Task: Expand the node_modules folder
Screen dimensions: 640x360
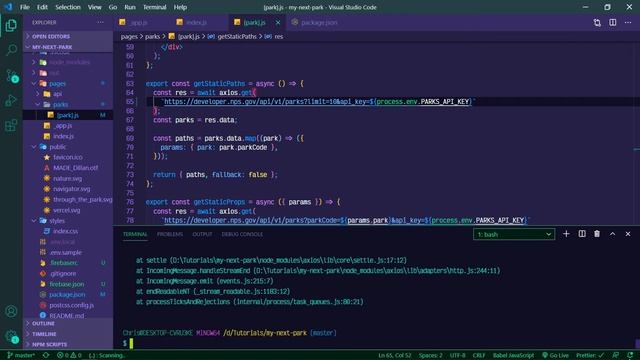Action: (69, 62)
